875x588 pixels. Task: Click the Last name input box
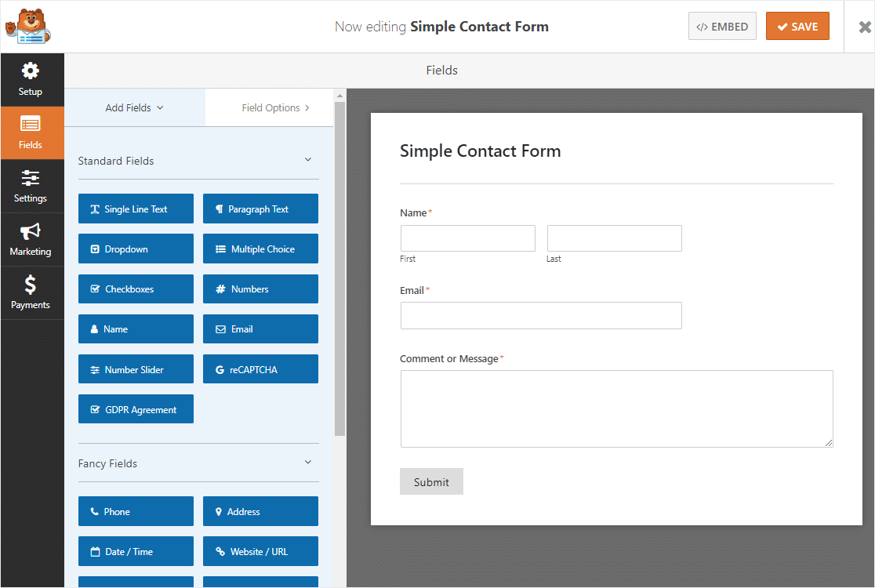[615, 238]
